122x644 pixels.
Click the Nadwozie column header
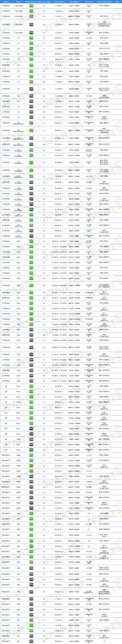click(89, 2)
